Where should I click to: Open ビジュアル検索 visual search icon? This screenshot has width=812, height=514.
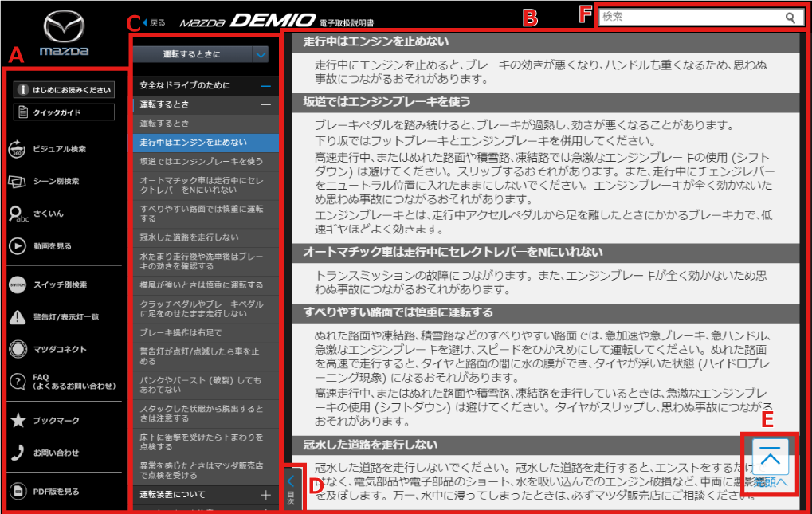[18, 149]
